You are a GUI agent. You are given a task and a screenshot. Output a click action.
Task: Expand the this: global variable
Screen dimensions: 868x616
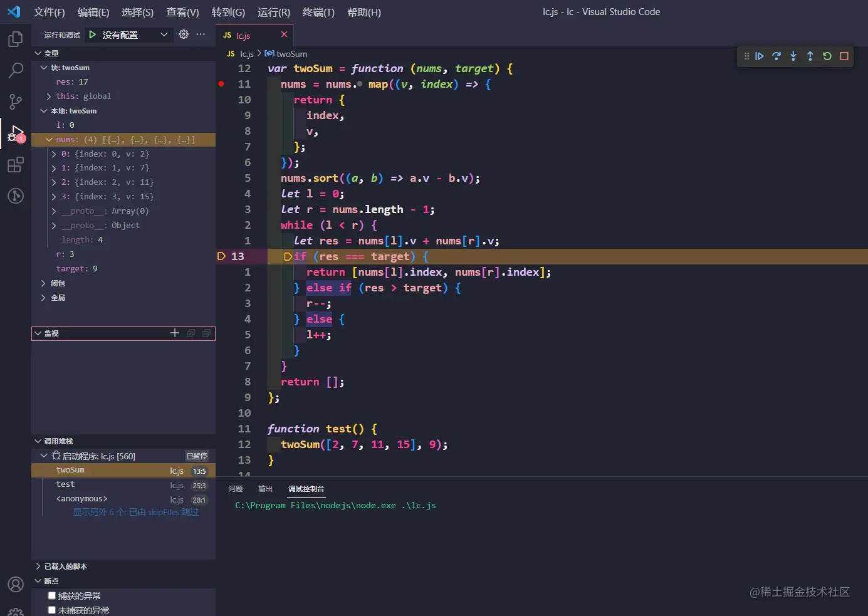49,97
